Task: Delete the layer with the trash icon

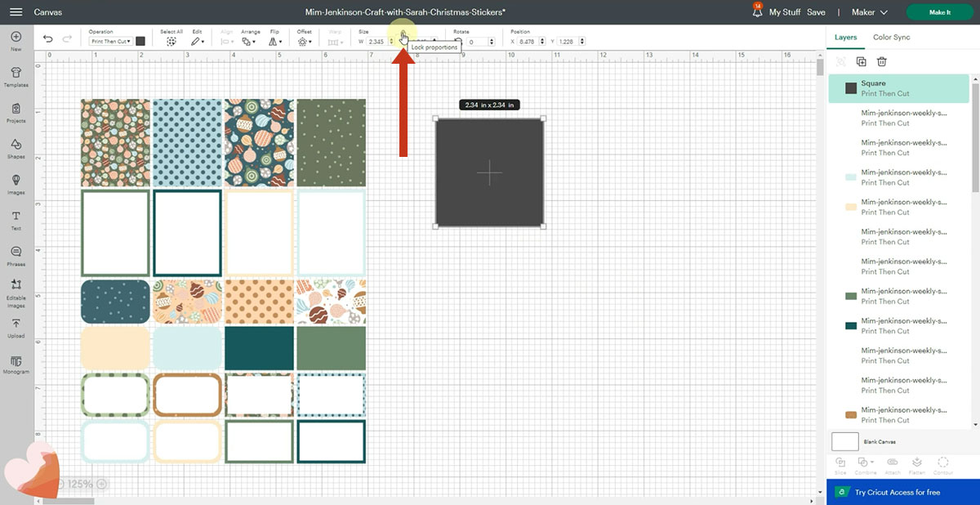Action: point(882,61)
